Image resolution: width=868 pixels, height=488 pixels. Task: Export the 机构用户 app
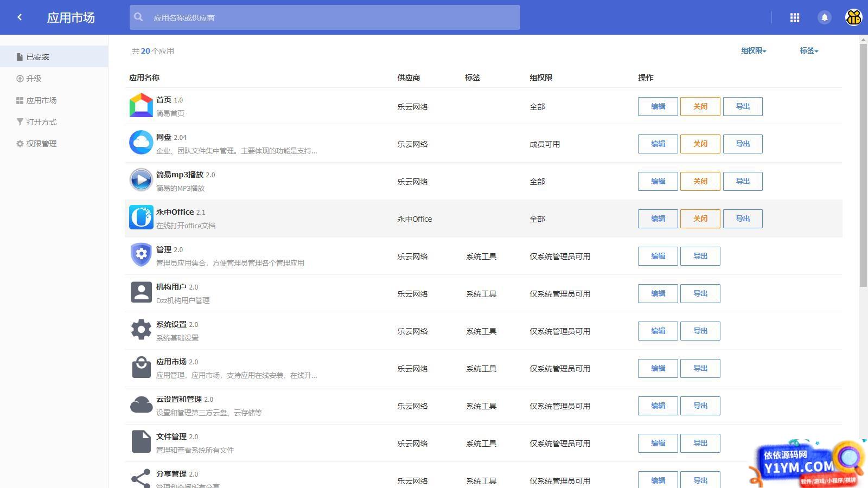(x=700, y=293)
